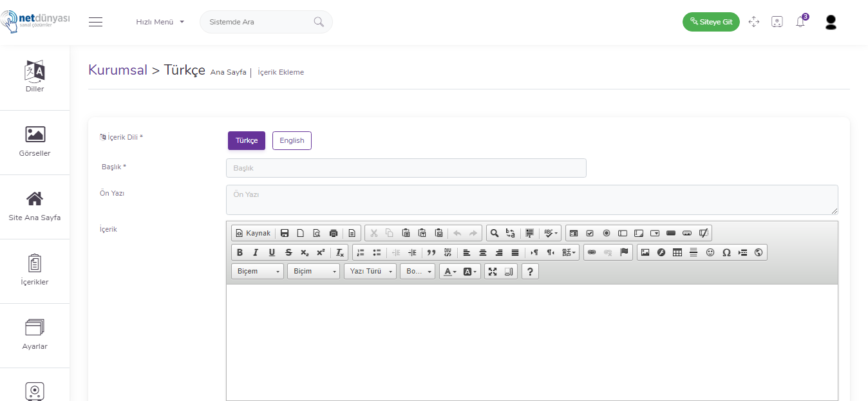Open Ayarlar in the sidebar

(35, 335)
